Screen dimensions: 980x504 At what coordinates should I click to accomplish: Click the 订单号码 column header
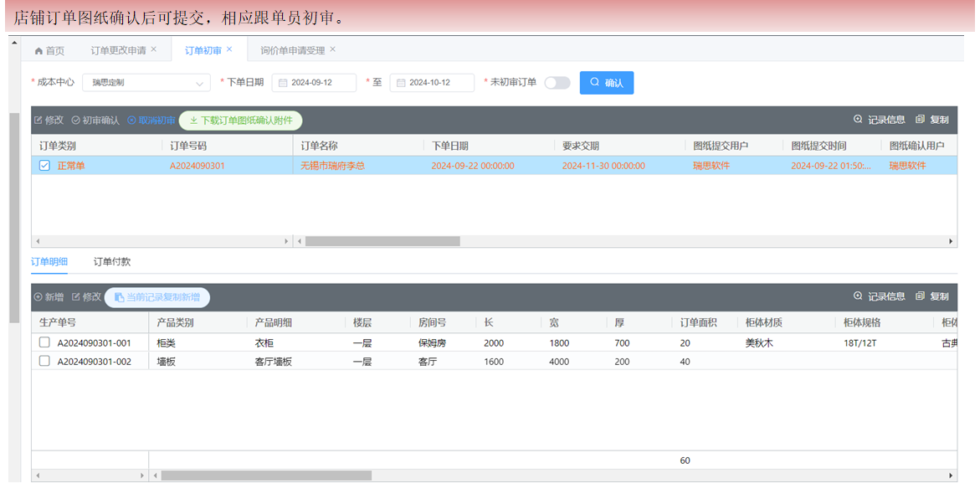pos(188,146)
